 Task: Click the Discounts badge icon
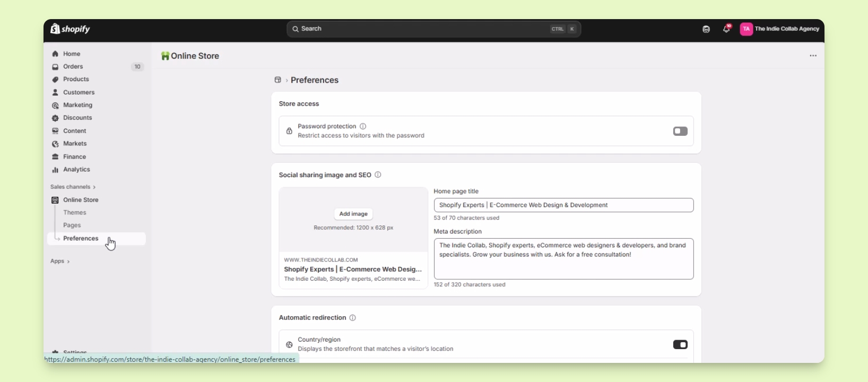coord(55,118)
